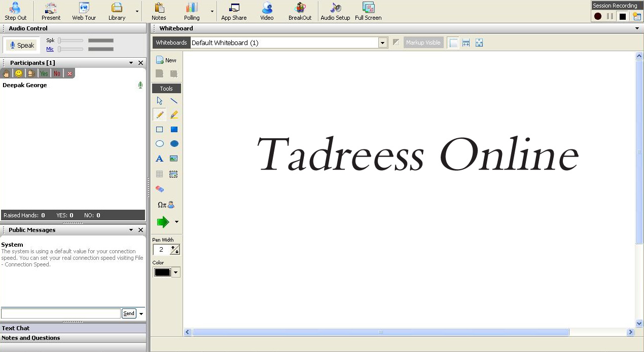Start the session recording
Viewport: 644px width, 352px height.
tap(598, 16)
